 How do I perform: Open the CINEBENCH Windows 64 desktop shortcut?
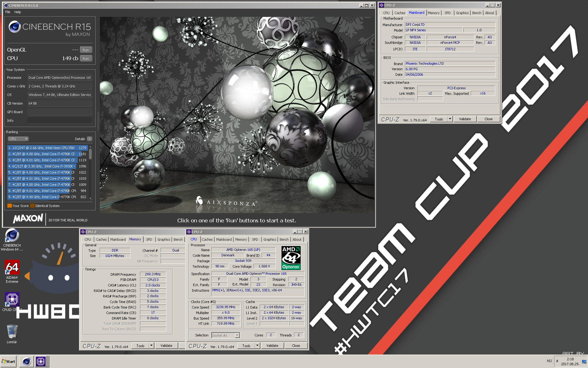[x=12, y=240]
